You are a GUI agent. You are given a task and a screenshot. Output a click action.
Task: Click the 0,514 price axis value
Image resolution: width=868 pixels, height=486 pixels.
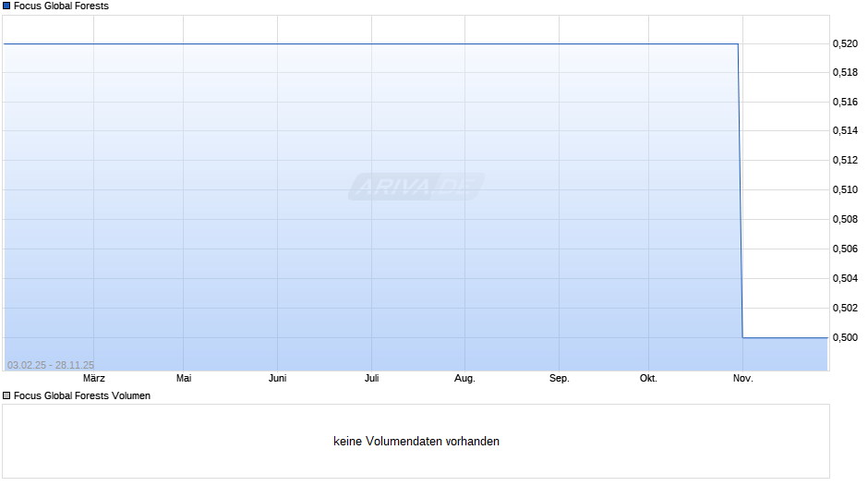click(x=845, y=131)
